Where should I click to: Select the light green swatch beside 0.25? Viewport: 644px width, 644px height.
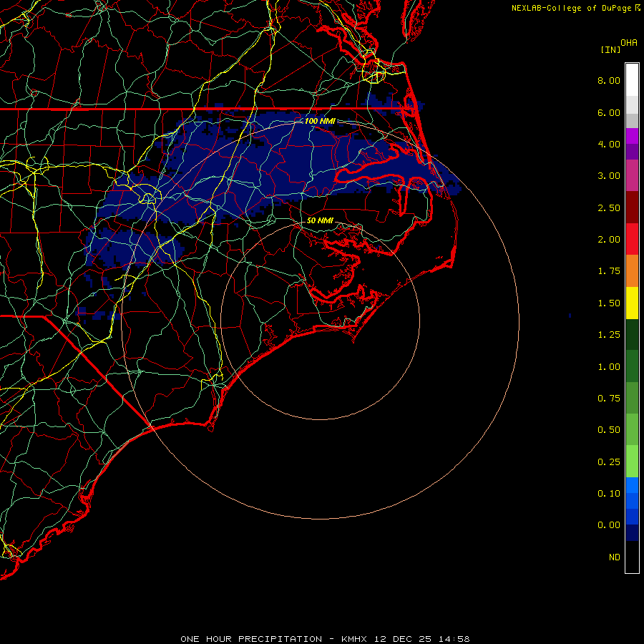point(632,462)
